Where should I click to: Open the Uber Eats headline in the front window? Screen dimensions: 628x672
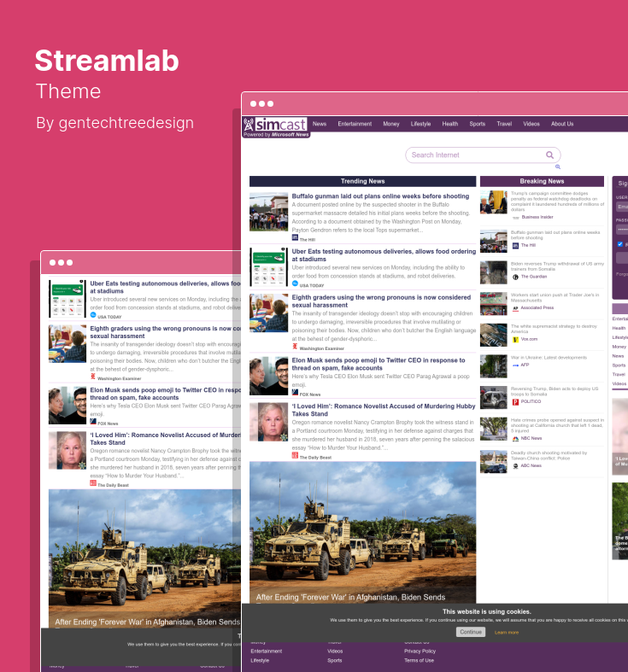tap(384, 255)
